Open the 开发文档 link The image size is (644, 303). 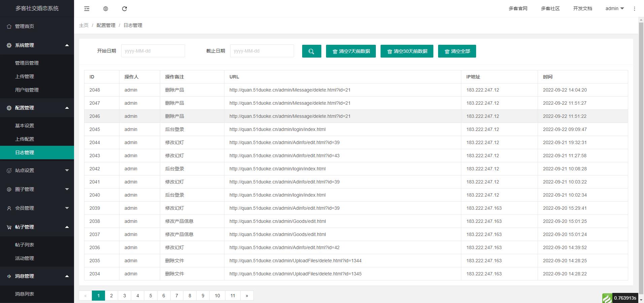click(582, 9)
